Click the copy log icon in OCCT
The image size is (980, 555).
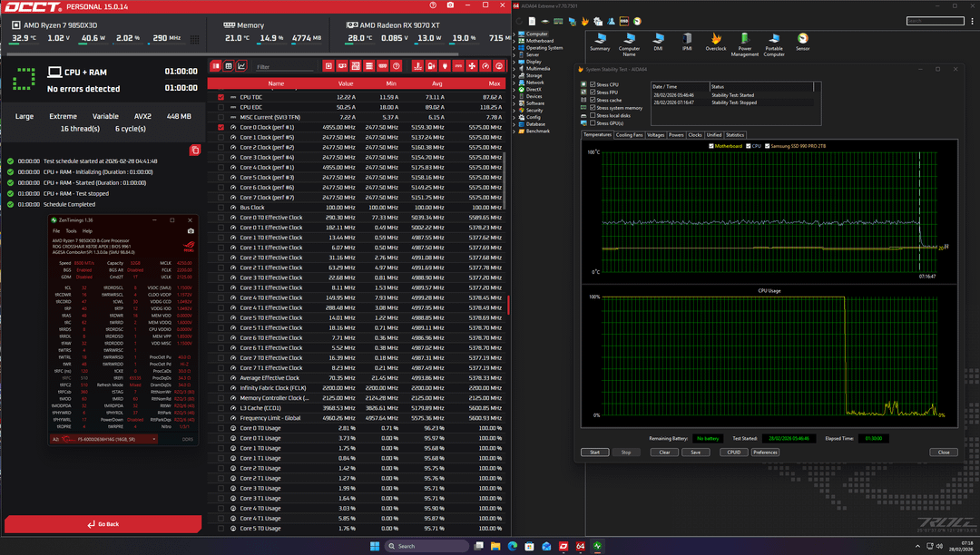click(x=194, y=151)
